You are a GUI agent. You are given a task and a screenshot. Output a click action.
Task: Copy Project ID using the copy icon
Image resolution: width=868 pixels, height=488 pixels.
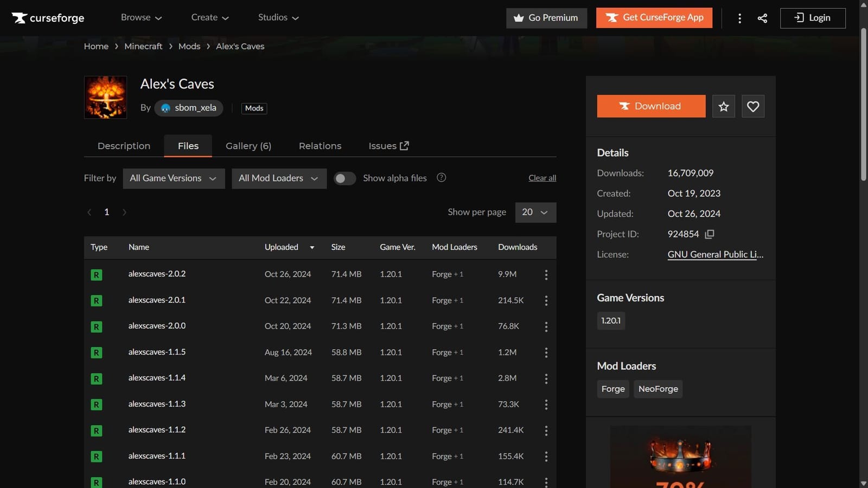tap(710, 234)
